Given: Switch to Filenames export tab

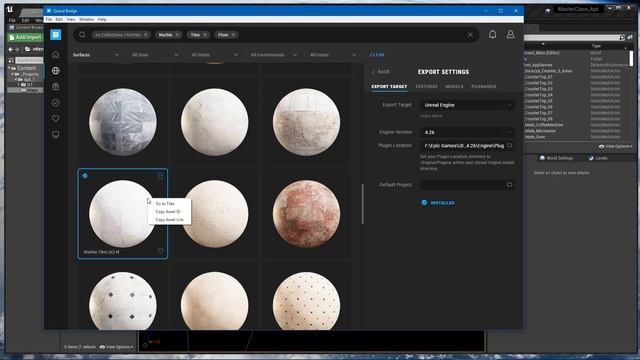Looking at the screenshot, I should pos(484,87).
